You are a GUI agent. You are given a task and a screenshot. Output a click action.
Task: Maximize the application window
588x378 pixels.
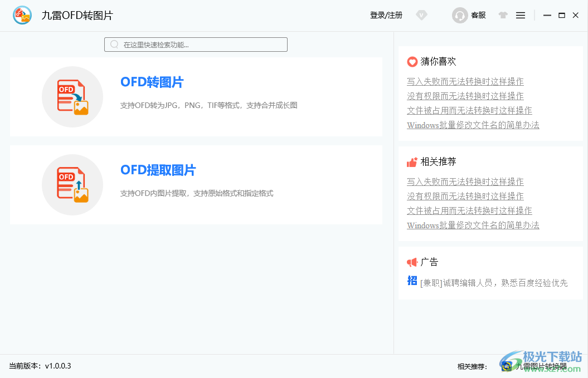(562, 16)
